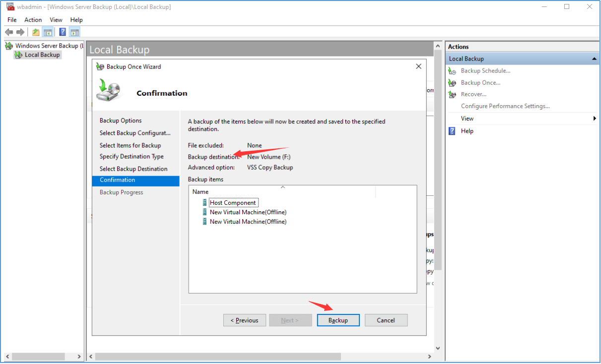This screenshot has height=364, width=601.
Task: Click down arrow of center vertical scrollbar
Action: pos(438,349)
